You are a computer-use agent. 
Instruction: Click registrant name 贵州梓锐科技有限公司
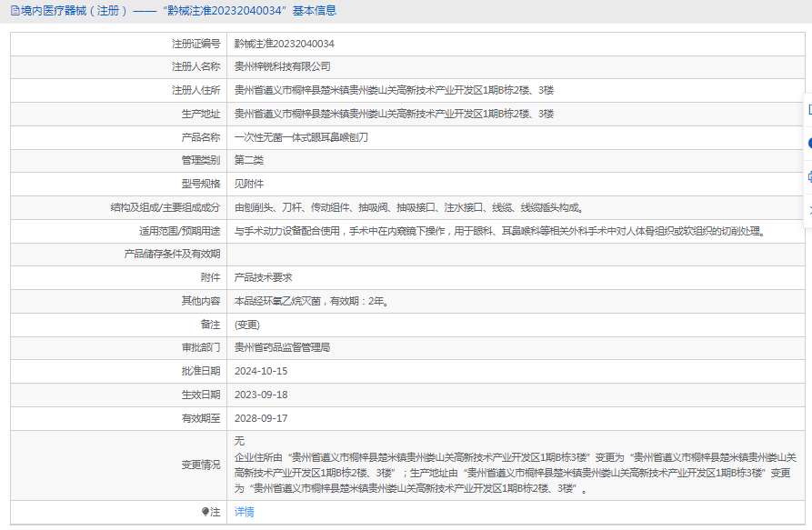[282, 66]
